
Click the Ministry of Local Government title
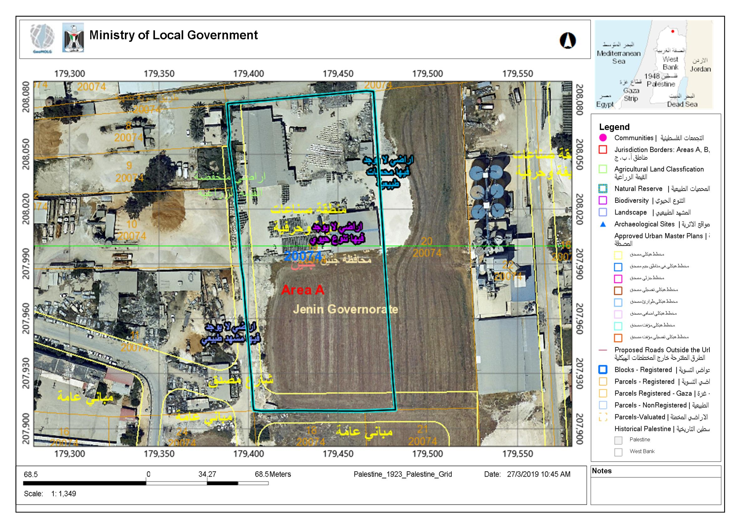click(x=173, y=35)
